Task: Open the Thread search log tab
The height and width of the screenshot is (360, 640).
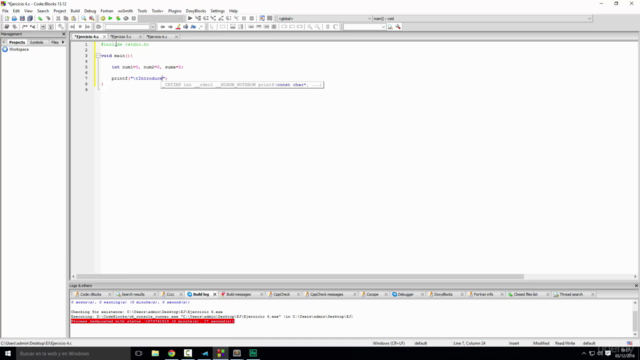Action: point(571,294)
